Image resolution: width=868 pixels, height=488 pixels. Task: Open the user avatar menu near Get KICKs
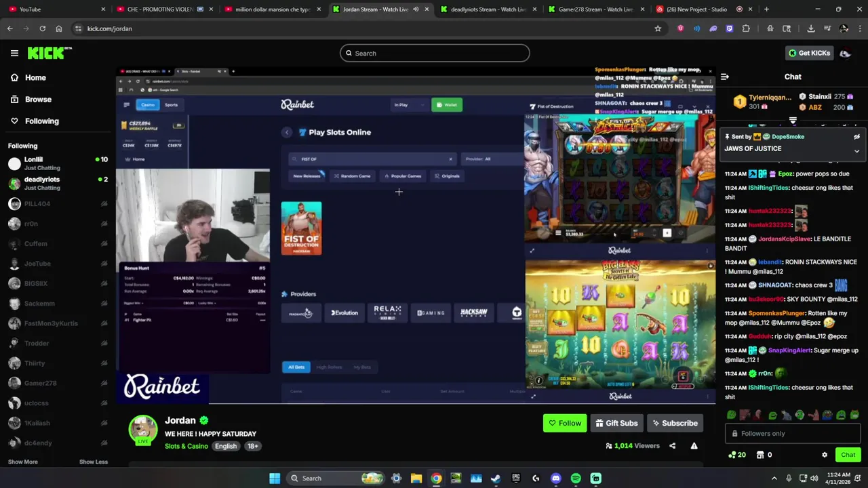845,53
